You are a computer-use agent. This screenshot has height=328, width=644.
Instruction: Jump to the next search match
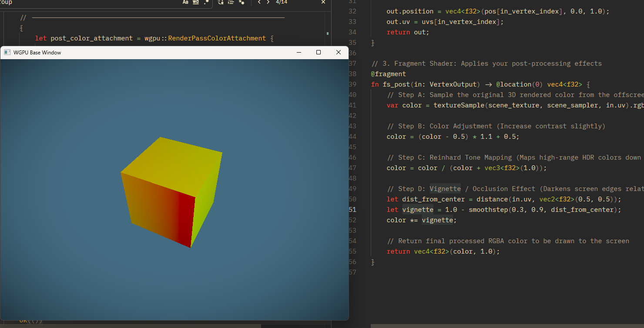pyautogui.click(x=268, y=2)
